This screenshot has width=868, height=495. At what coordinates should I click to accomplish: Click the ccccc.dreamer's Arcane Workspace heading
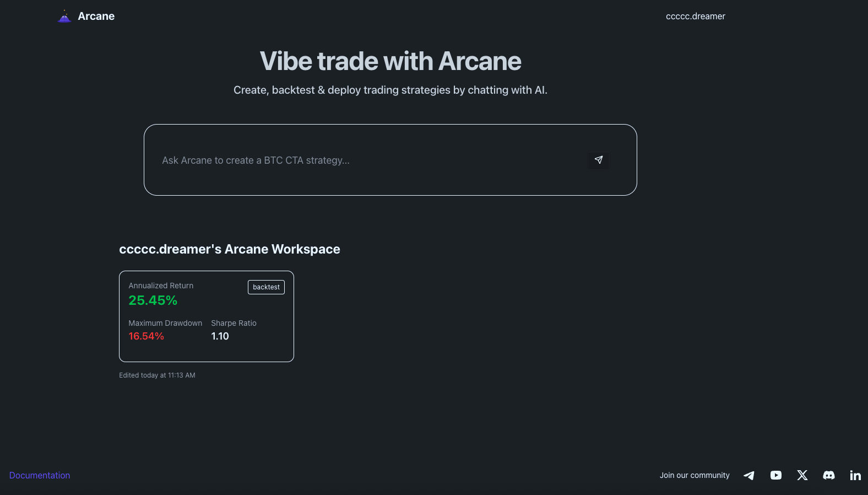point(230,249)
